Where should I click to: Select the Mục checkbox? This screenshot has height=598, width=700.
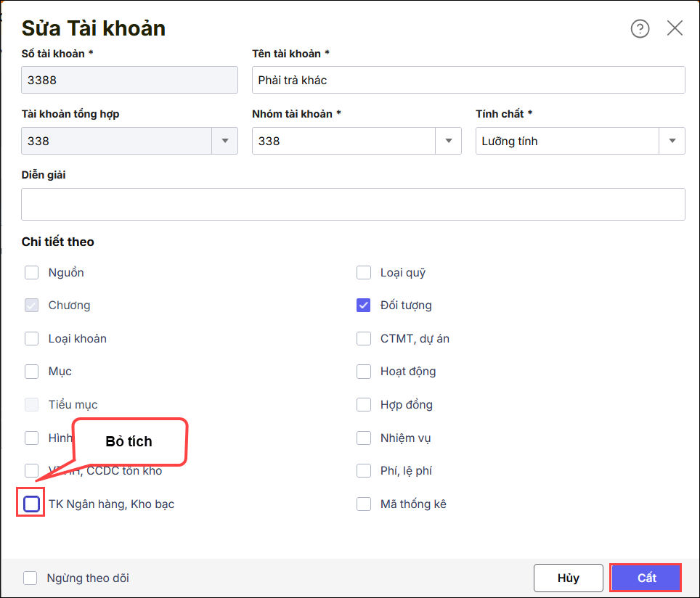pos(31,372)
